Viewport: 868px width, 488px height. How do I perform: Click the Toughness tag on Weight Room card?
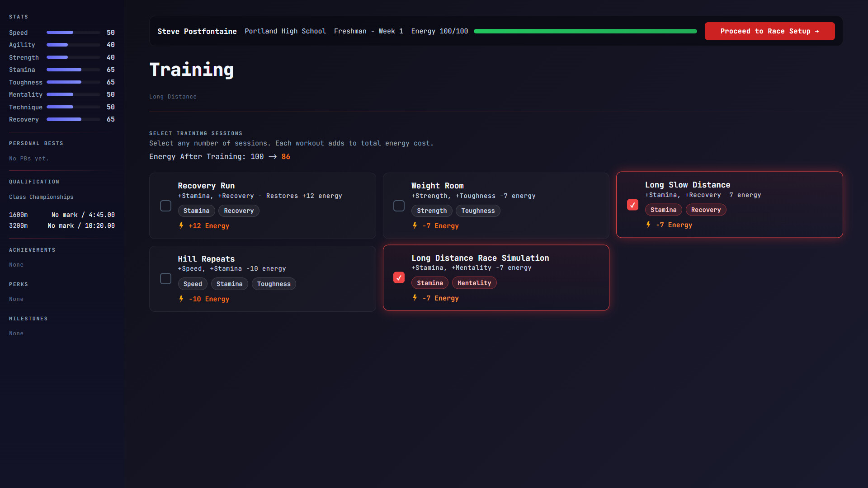[x=478, y=211]
